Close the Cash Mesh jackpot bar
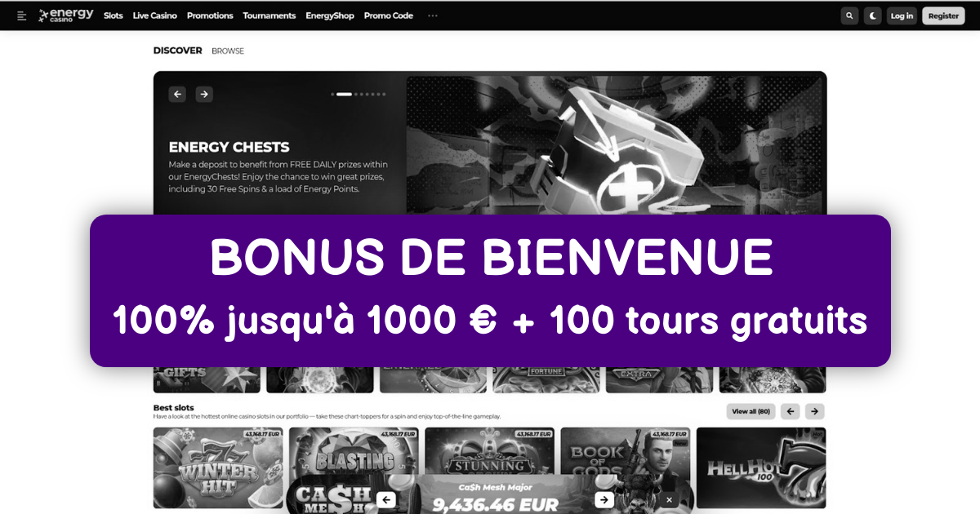The width and height of the screenshot is (980, 514). [669, 499]
